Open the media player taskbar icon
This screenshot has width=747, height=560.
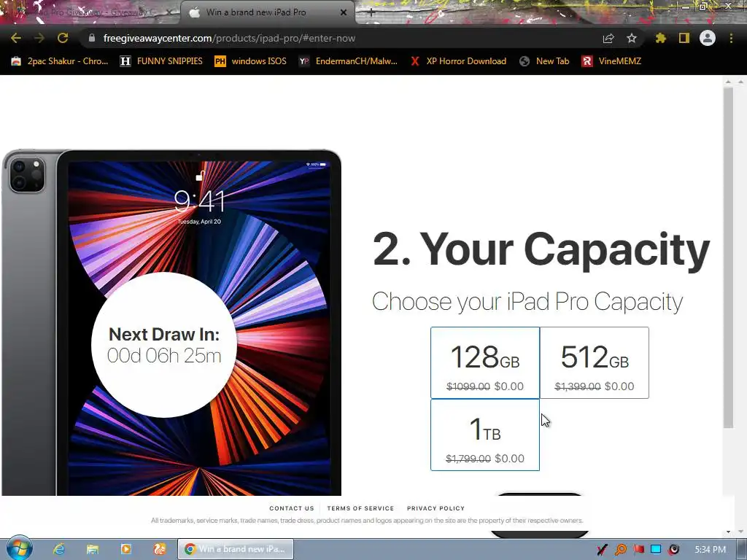125,549
